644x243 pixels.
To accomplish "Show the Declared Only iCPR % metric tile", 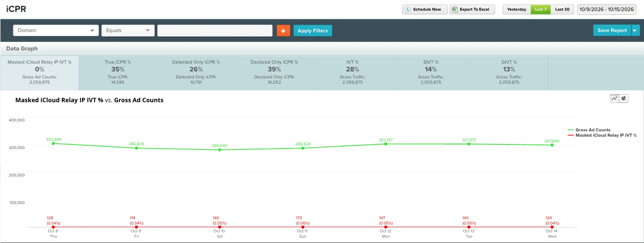I will click(x=274, y=73).
